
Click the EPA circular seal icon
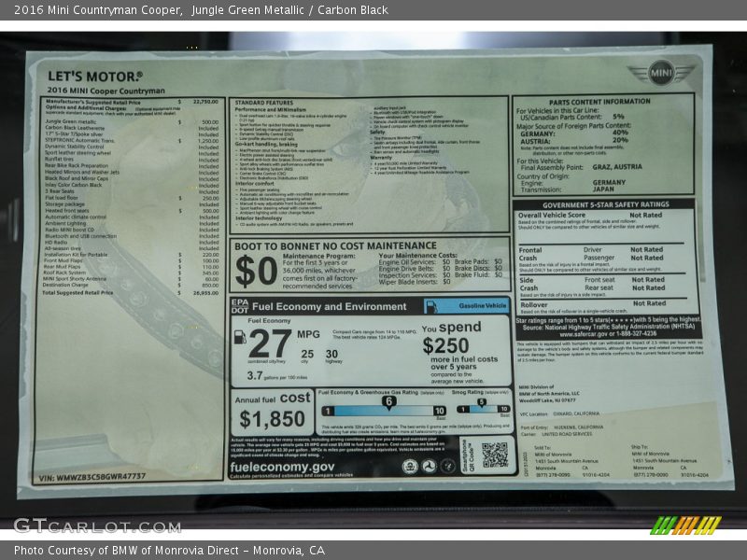[x=410, y=466]
